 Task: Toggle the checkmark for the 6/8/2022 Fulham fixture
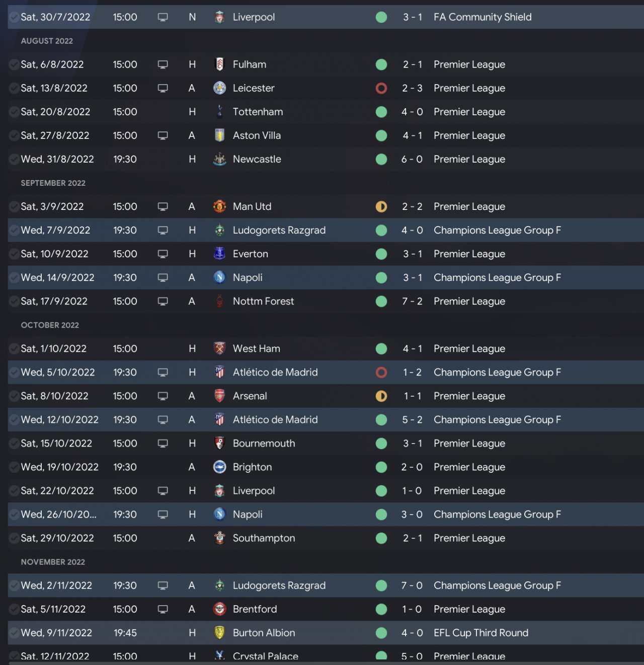14,64
